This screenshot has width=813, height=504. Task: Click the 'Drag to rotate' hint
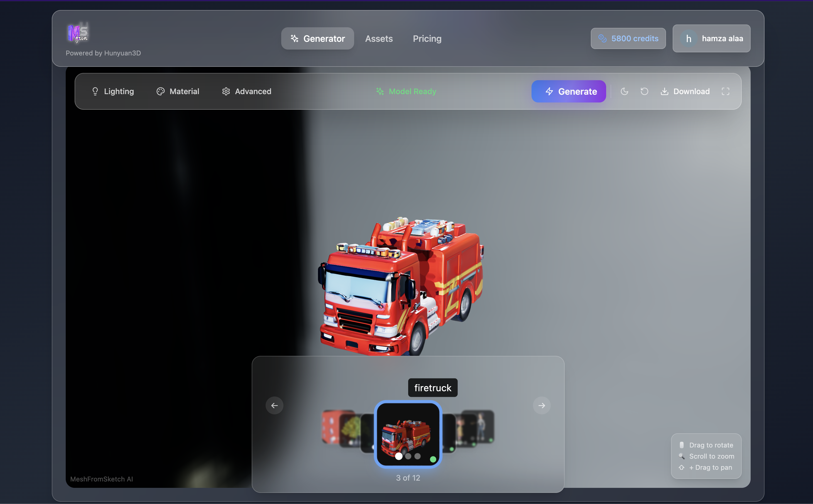pos(711,445)
